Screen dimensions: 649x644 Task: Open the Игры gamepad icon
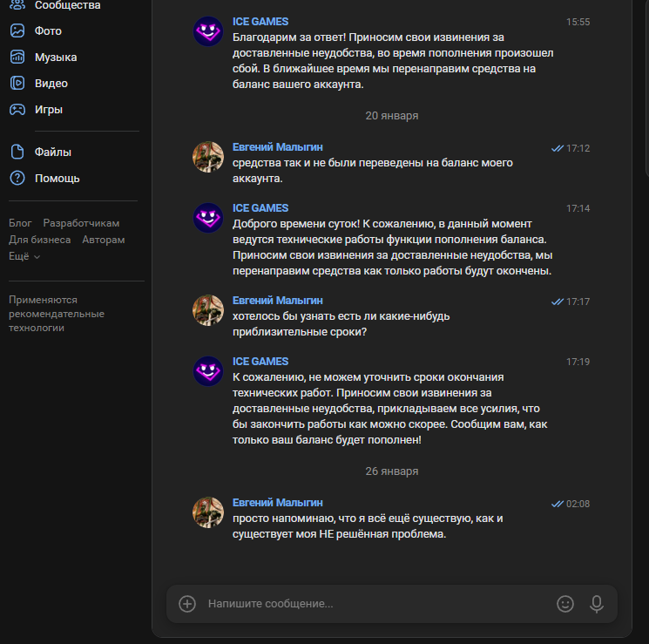point(17,110)
